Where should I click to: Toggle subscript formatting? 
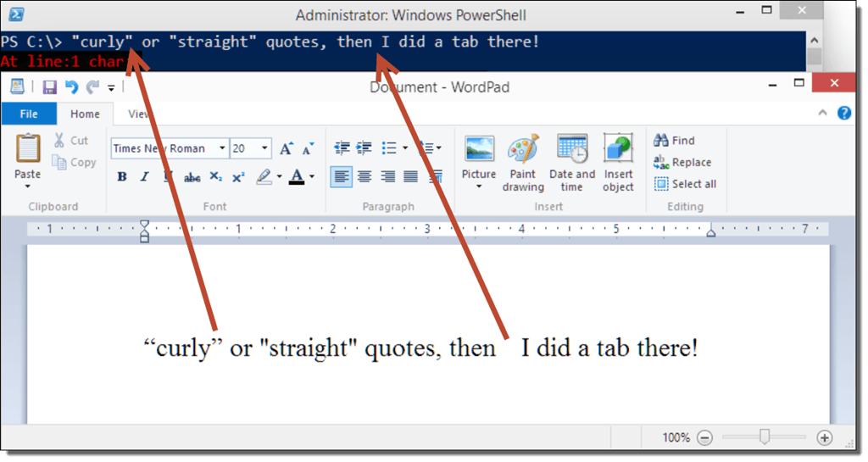pos(215,176)
